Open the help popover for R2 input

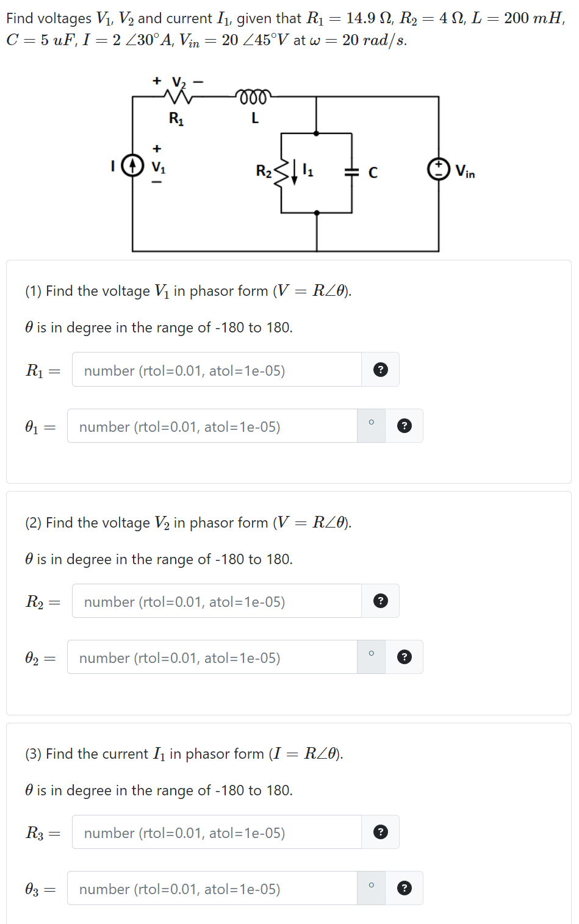380,601
